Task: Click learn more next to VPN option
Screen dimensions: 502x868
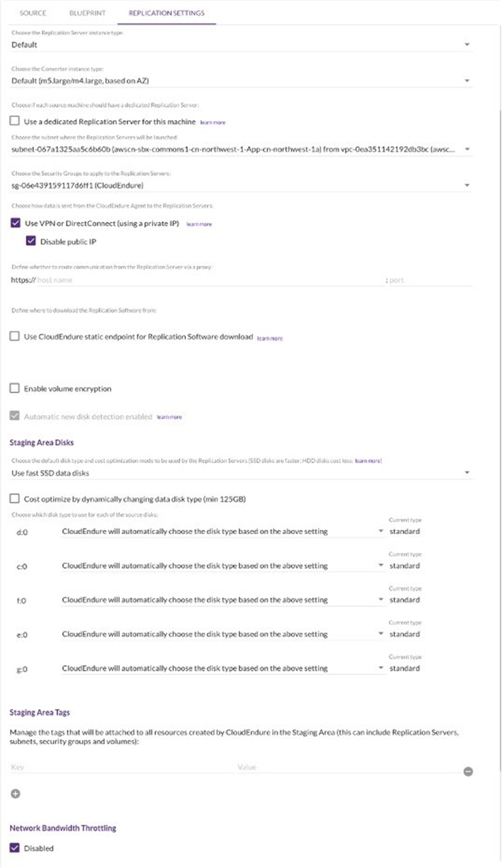Action: click(199, 224)
